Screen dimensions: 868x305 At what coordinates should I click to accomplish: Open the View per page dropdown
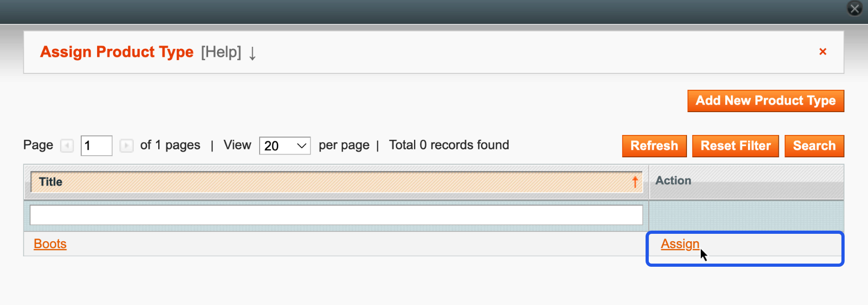[x=285, y=146]
